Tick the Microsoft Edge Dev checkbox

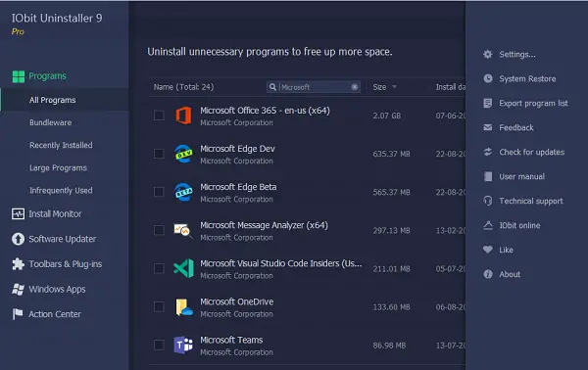159,154
